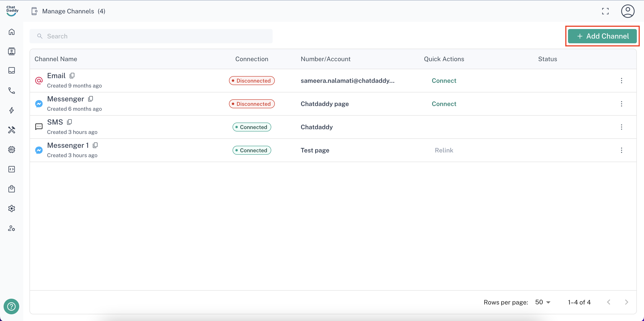The height and width of the screenshot is (321, 644).
Task: Toggle fullscreen mode
Action: [605, 11]
